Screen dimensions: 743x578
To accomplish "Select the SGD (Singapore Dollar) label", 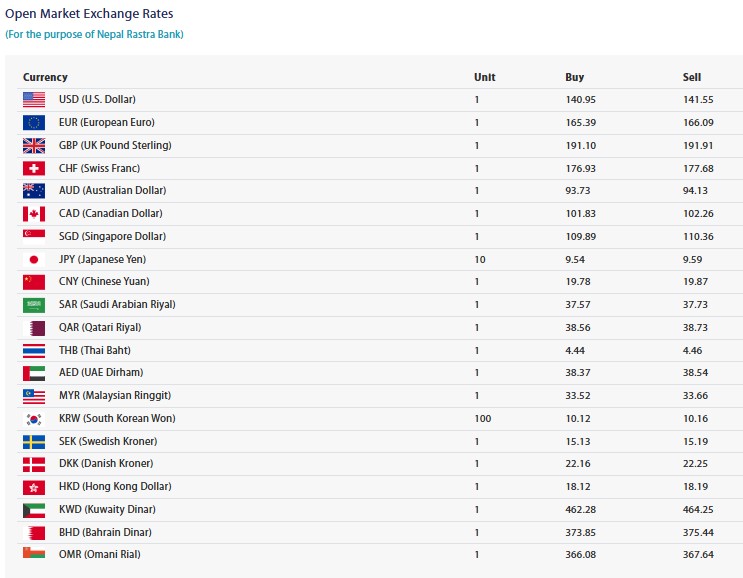I will pos(112,237).
